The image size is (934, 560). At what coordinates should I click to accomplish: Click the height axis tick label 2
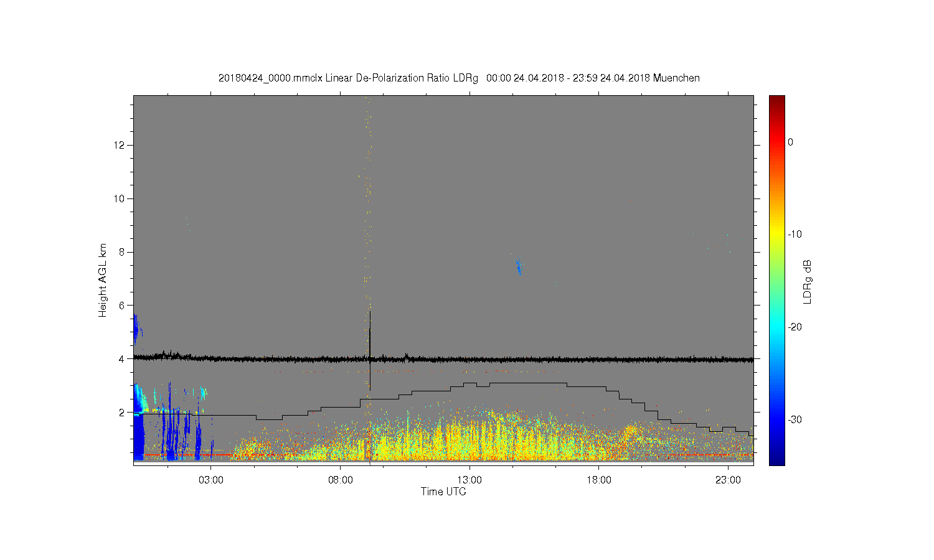(x=122, y=412)
